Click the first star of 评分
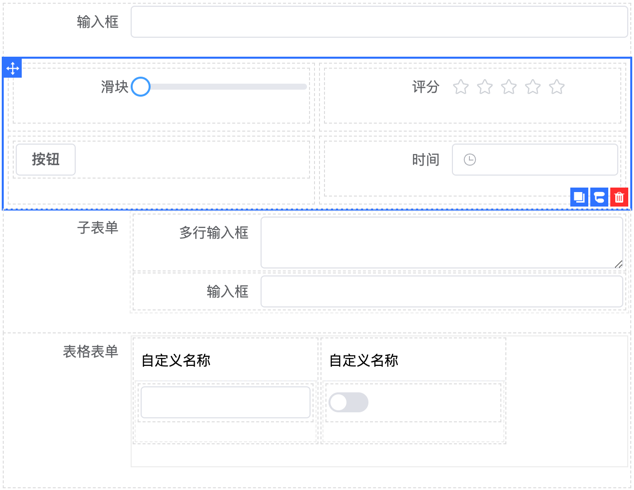Viewport: 634px width, 490px height. 461,87
